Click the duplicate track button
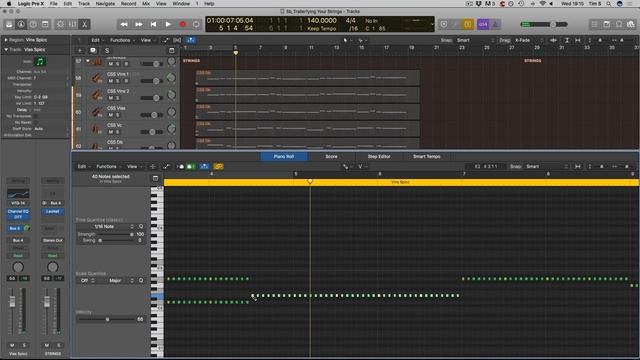640x360 pixels. [x=93, y=50]
